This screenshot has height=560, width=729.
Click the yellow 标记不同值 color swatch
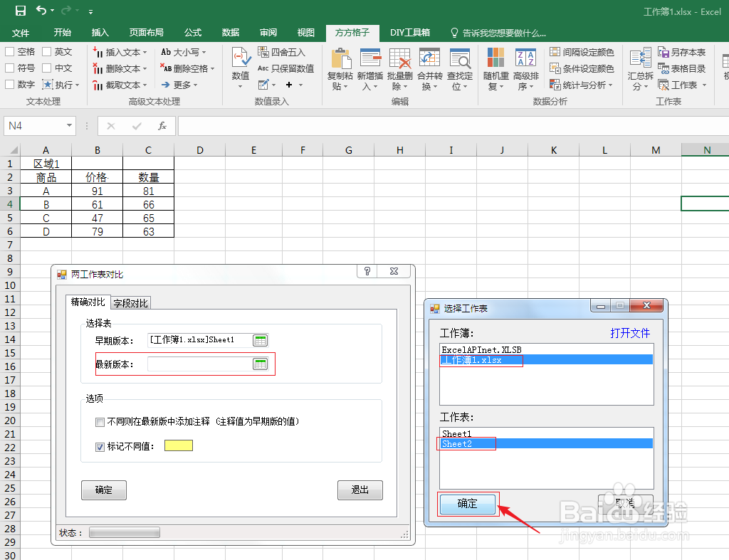179,445
